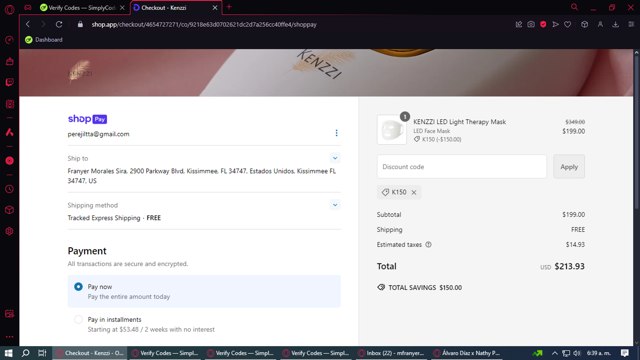Select Pay in installments option
This screenshot has width=640, height=360.
[x=78, y=320]
